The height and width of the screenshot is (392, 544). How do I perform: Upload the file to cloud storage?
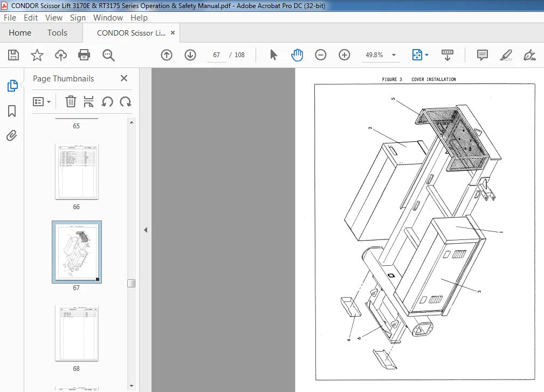coord(61,55)
